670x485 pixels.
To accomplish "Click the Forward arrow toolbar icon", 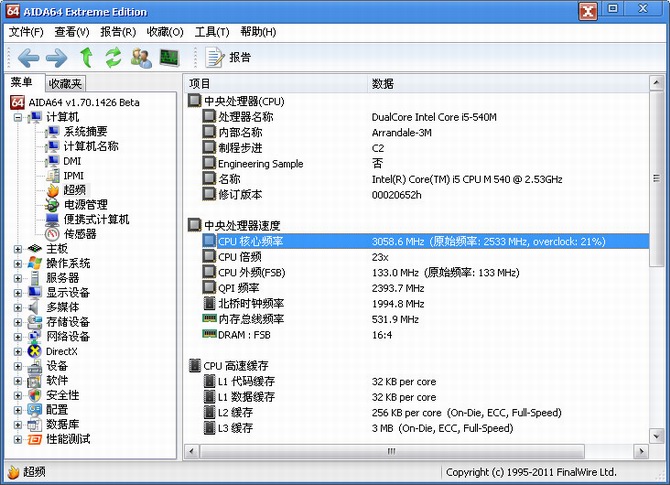I will (x=56, y=57).
